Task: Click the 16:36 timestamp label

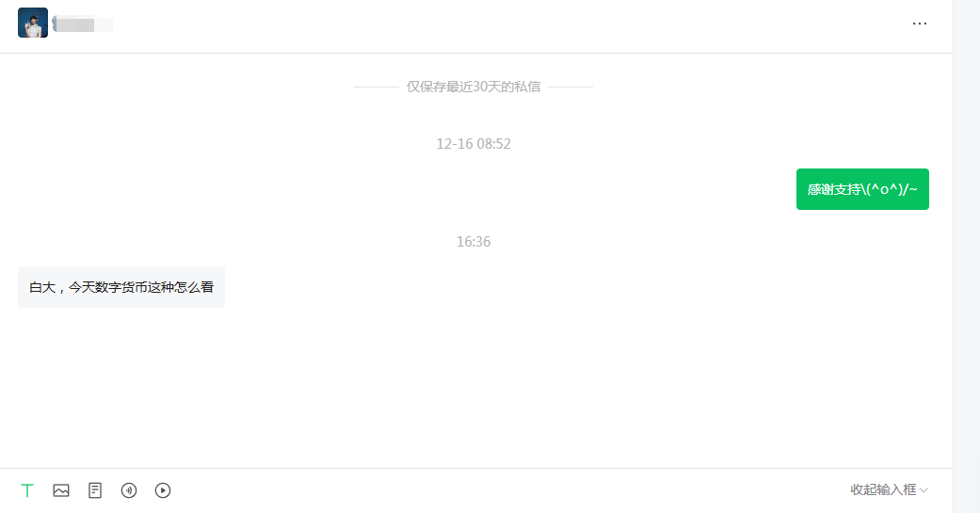Action: (474, 242)
